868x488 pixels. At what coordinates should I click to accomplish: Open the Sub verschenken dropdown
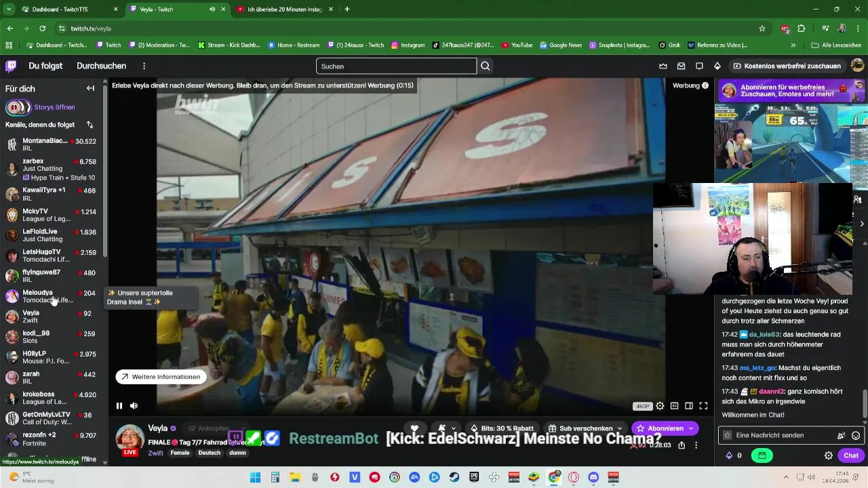[x=586, y=428]
